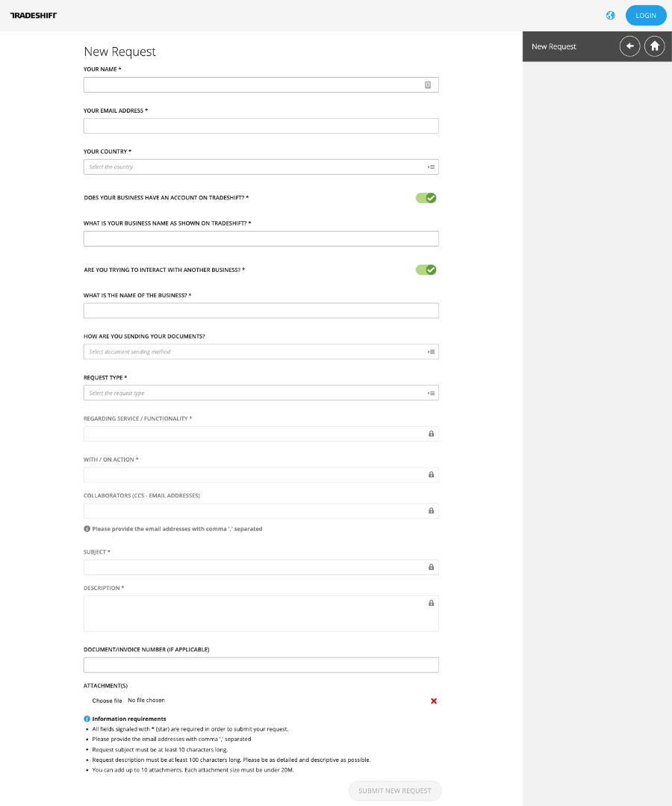This screenshot has width=672, height=806.
Task: Click the Document/Invoice Number input field
Action: click(x=261, y=665)
